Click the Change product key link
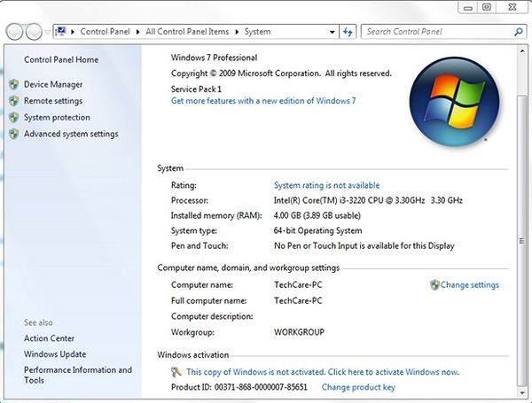 [x=358, y=387]
